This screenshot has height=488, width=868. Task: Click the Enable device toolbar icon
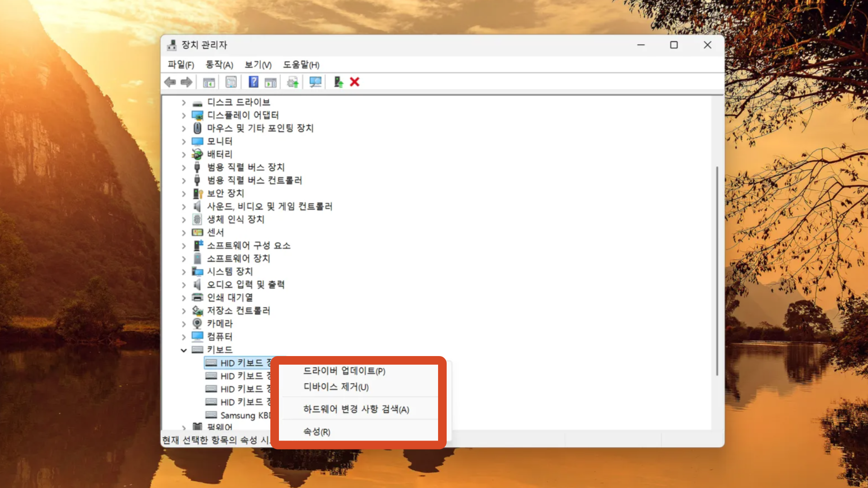[338, 82]
